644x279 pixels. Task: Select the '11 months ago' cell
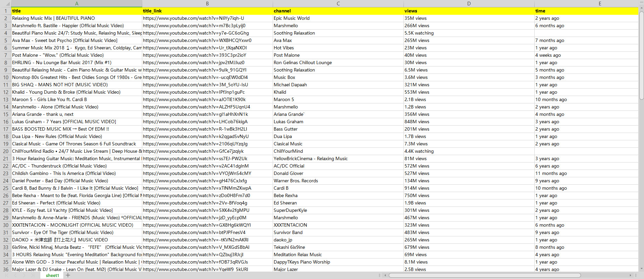click(586, 173)
